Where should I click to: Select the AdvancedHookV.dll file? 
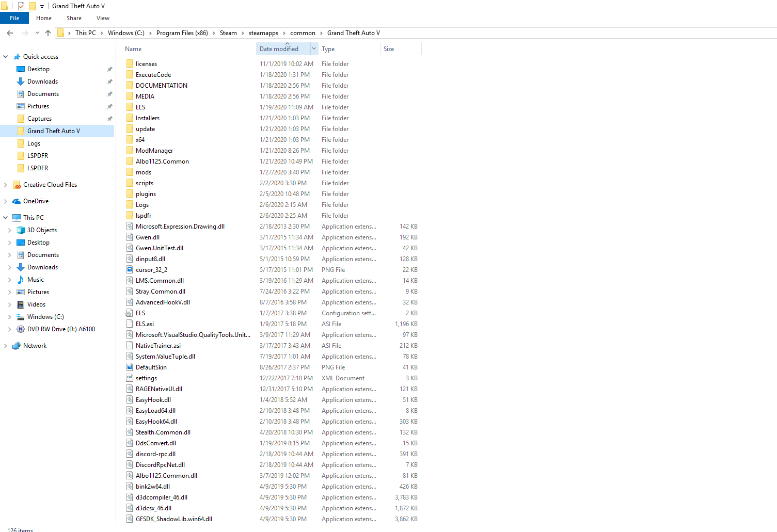tap(272, 302)
